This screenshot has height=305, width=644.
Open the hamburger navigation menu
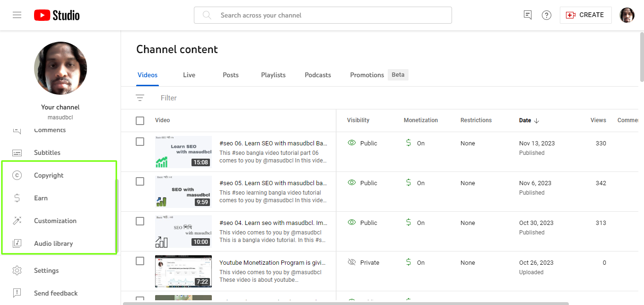(x=17, y=15)
